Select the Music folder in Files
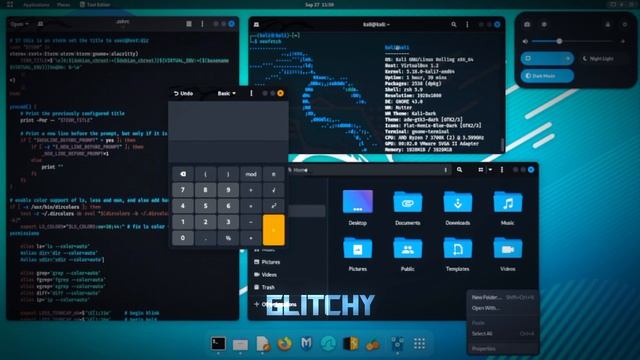The image size is (640, 360). pyautogui.click(x=507, y=208)
